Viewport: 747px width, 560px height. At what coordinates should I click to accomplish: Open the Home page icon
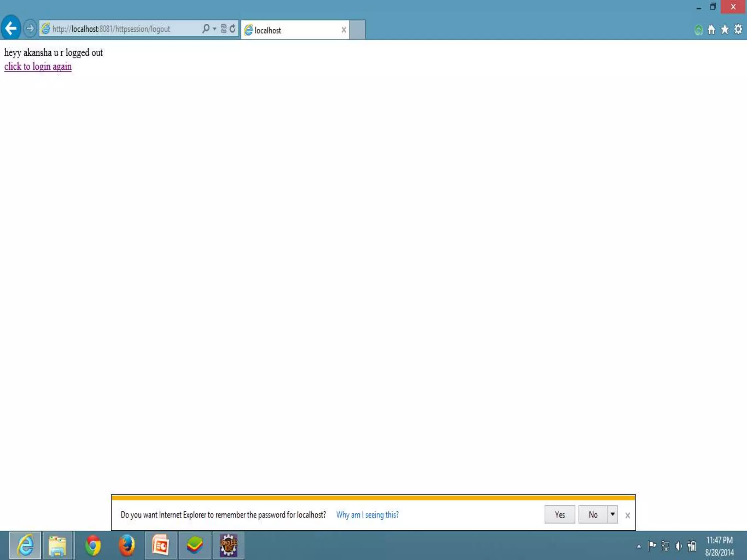[711, 30]
